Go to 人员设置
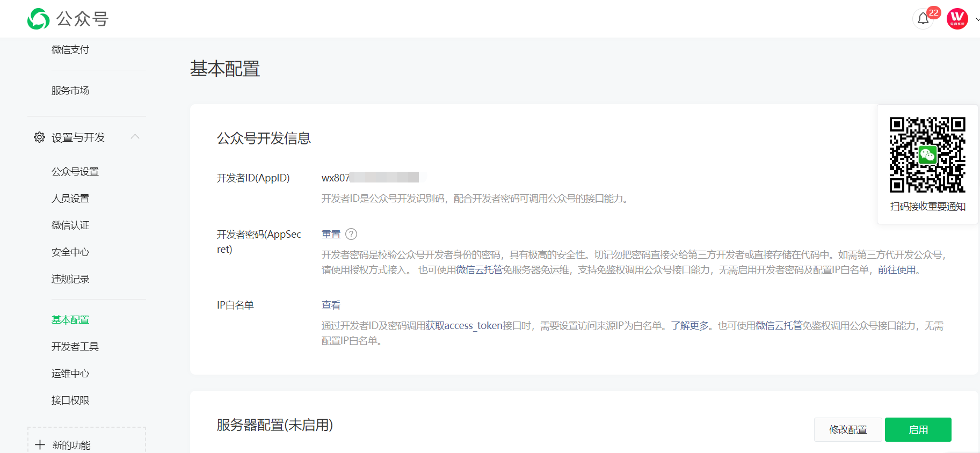980x453 pixels. (70, 199)
